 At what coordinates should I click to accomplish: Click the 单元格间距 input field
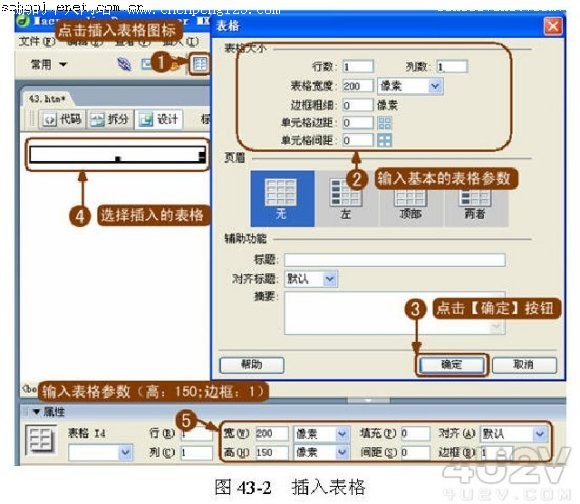[358, 140]
